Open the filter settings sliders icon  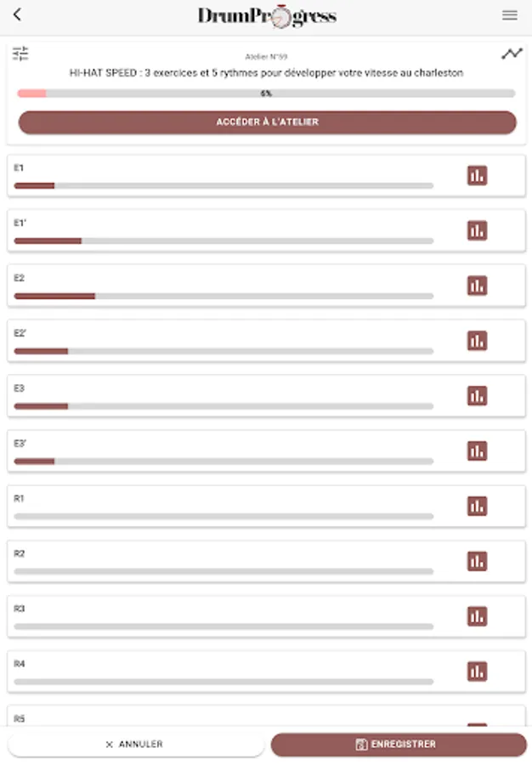point(20,54)
